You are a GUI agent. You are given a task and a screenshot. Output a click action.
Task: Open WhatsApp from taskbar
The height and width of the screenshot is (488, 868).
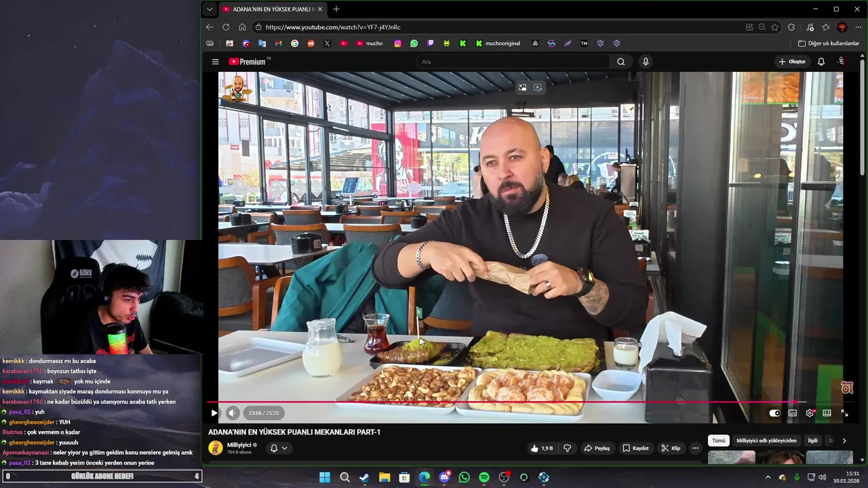pos(464,477)
